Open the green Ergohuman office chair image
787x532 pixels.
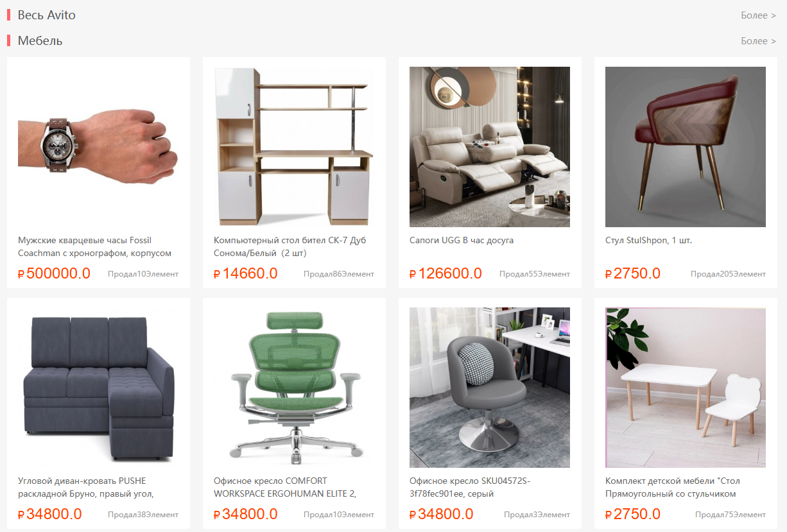[294, 388]
